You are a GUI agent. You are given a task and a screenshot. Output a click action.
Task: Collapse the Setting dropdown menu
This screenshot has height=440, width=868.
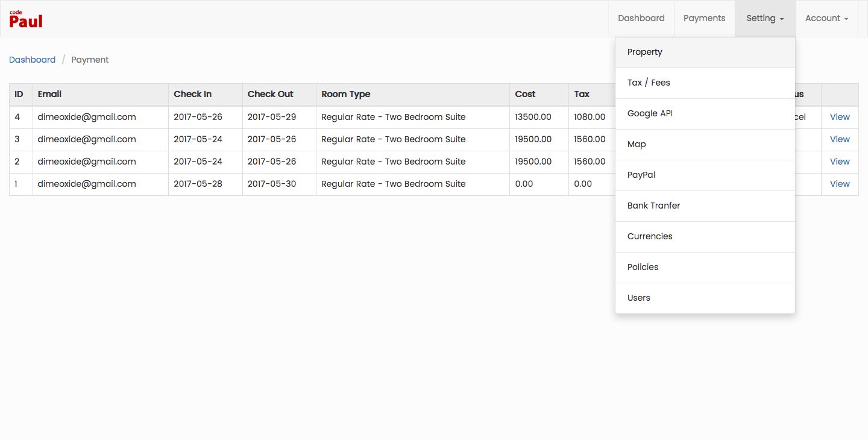tap(765, 18)
